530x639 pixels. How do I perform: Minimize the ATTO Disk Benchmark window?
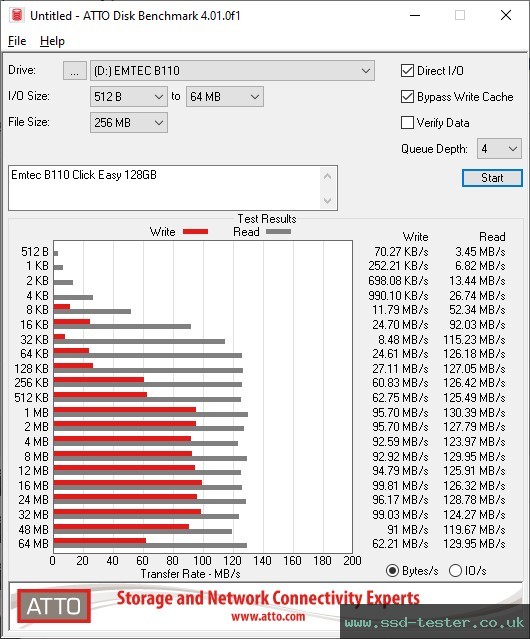point(415,15)
